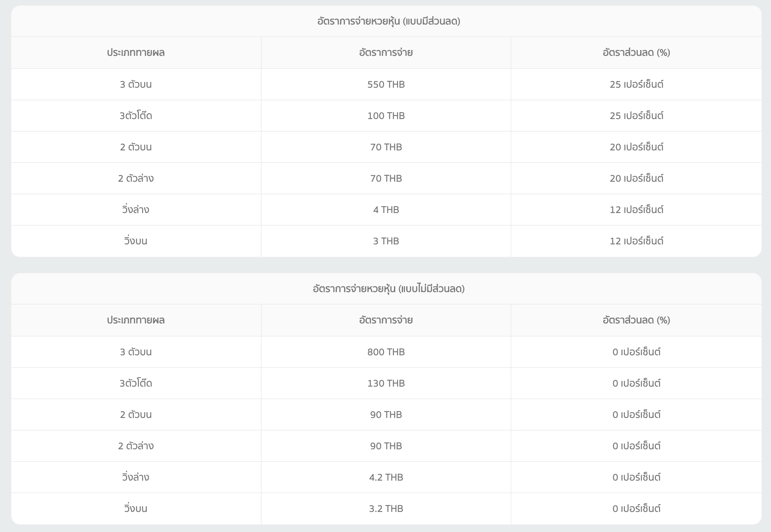The height and width of the screenshot is (532, 771).
Task: Click อัตราการจ่าย header in first table
Action: click(386, 53)
